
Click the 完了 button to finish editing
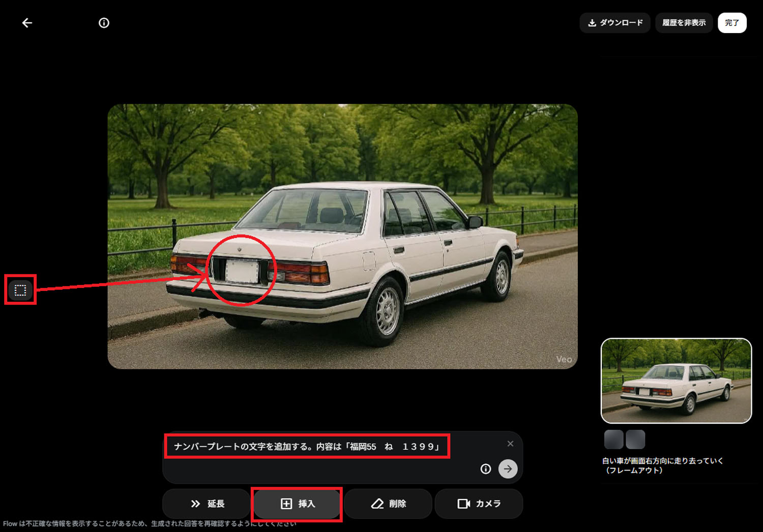[732, 22]
